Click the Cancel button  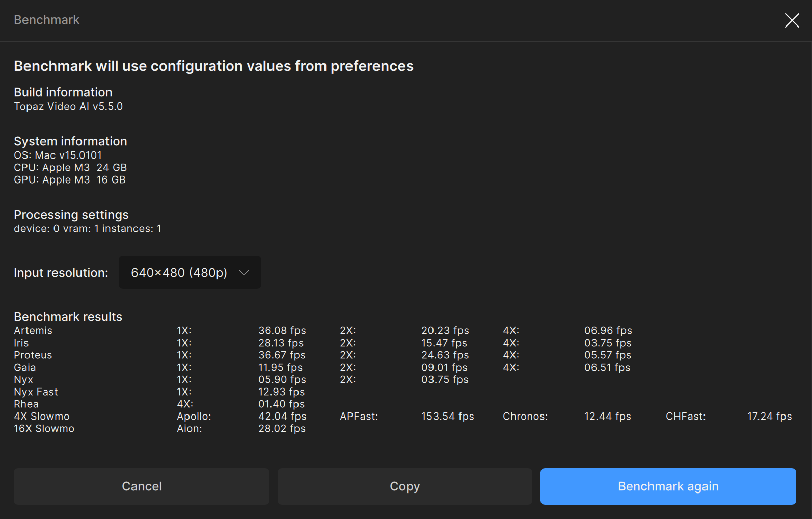click(x=142, y=486)
